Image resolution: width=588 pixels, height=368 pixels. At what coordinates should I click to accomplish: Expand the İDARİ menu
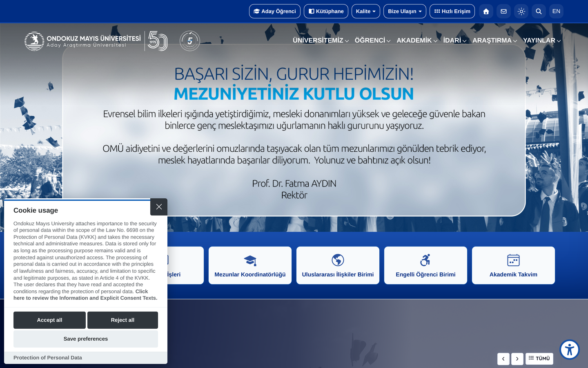pos(455,40)
